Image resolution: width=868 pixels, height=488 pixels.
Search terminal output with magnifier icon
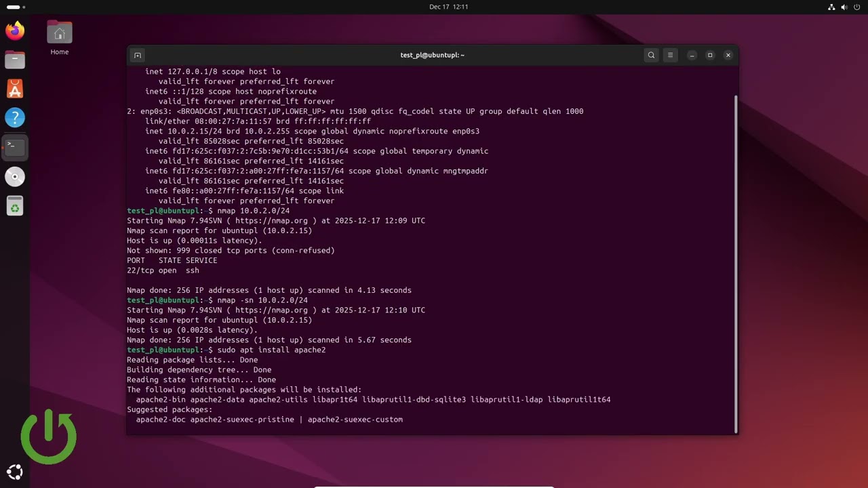[651, 55]
